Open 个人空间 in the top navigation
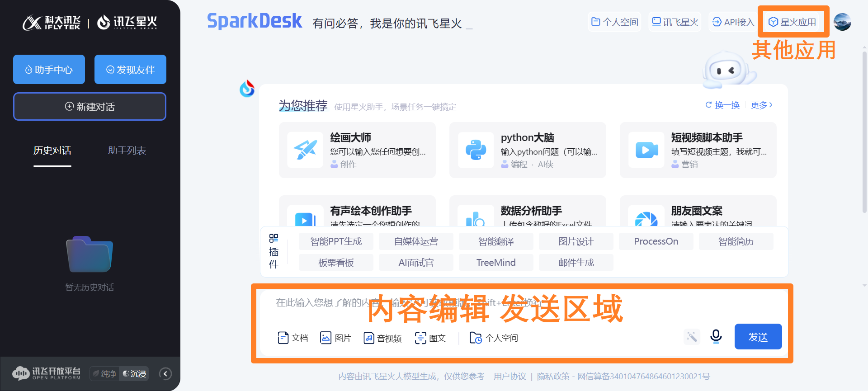 point(614,22)
